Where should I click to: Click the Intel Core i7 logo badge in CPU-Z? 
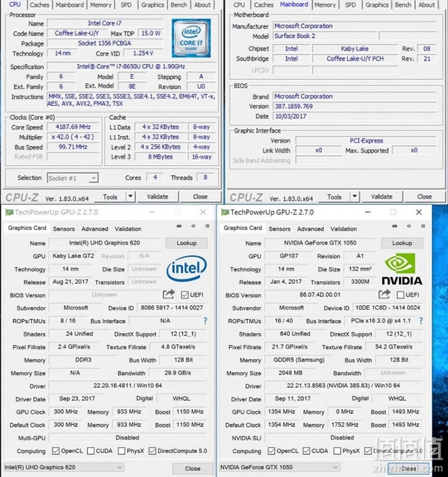pos(191,38)
